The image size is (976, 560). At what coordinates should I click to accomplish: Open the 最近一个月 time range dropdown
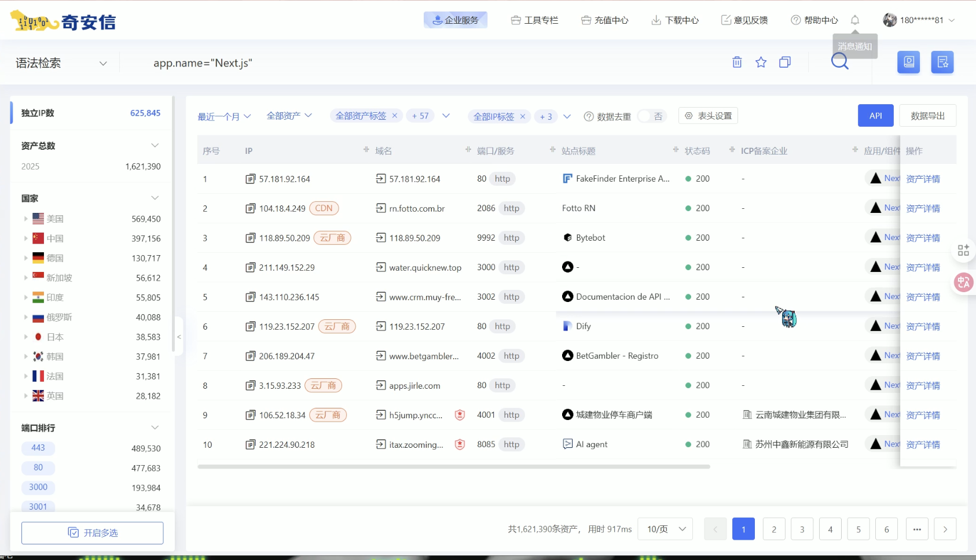tap(225, 116)
